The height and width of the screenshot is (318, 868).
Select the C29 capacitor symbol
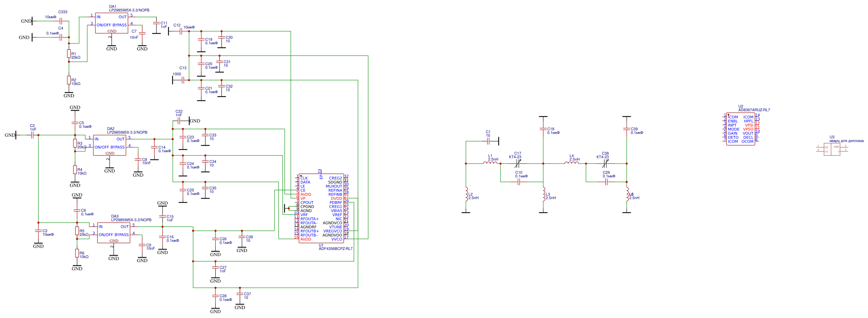tap(606, 182)
